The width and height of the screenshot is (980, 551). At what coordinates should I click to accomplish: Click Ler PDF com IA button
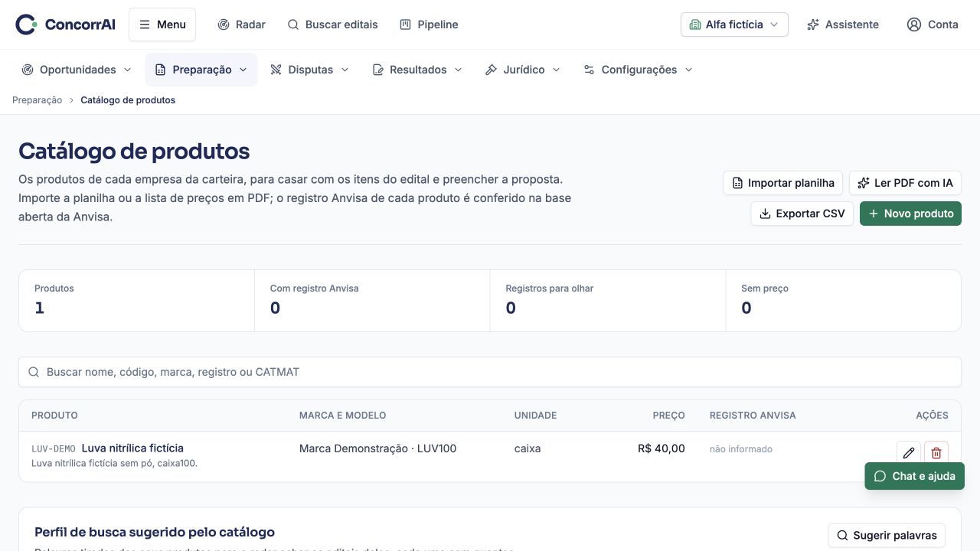[905, 183]
